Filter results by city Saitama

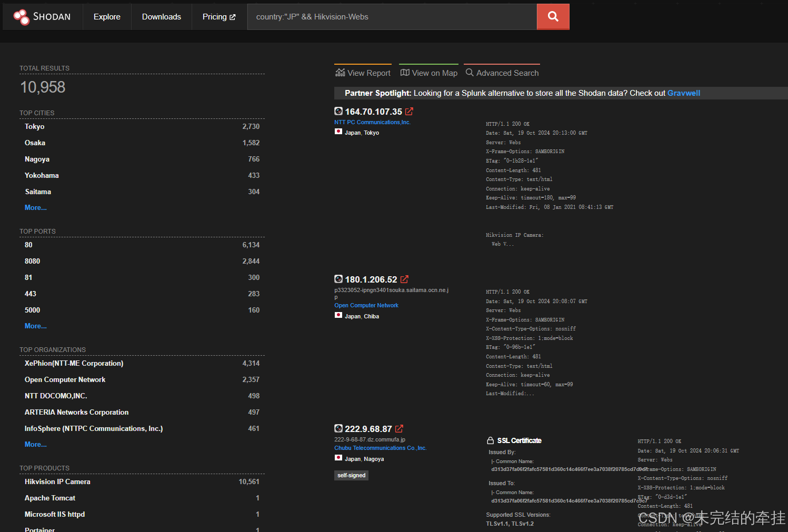pos(142,192)
